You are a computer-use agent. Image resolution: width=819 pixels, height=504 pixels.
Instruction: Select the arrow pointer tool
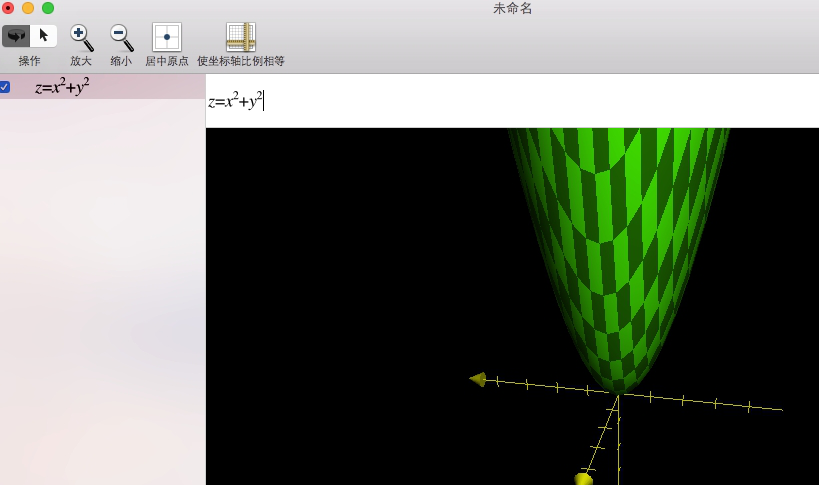pyautogui.click(x=43, y=36)
